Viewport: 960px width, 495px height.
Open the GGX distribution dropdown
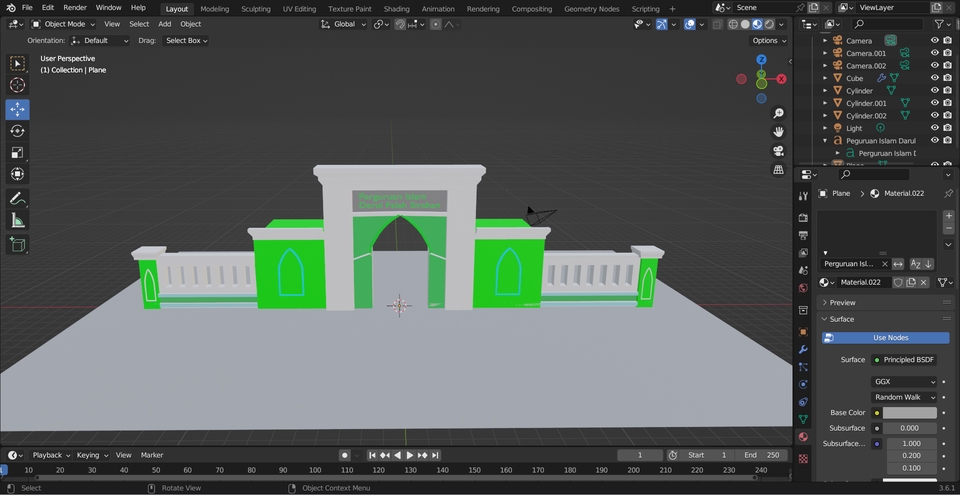click(904, 382)
